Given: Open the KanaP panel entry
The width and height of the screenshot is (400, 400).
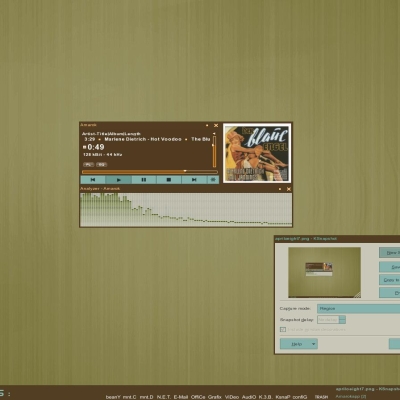Looking at the screenshot, I should (x=283, y=397).
